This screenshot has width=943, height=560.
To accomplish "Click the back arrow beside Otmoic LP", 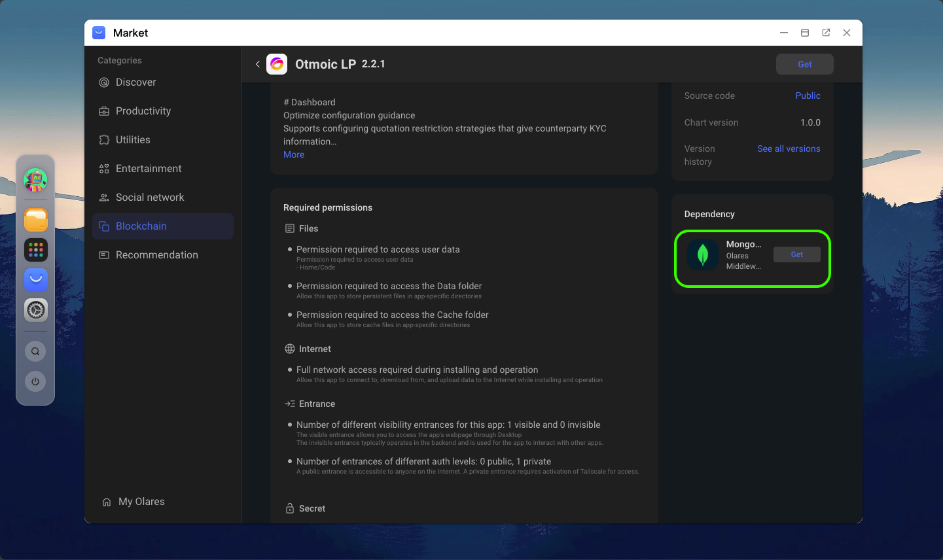I will click(258, 64).
